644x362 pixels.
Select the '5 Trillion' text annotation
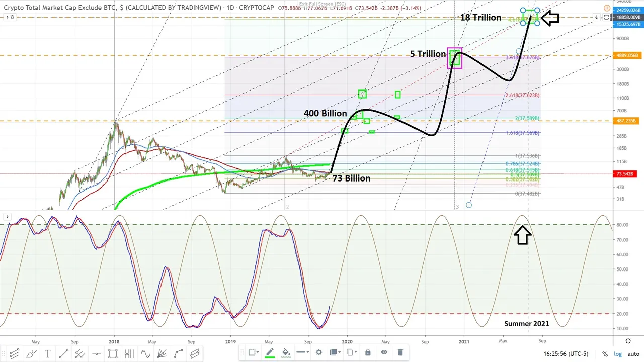(428, 54)
